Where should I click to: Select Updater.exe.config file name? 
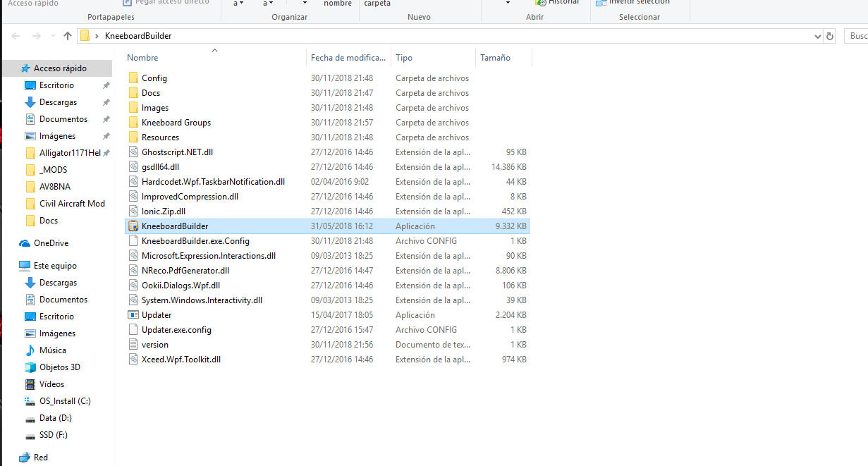click(176, 330)
